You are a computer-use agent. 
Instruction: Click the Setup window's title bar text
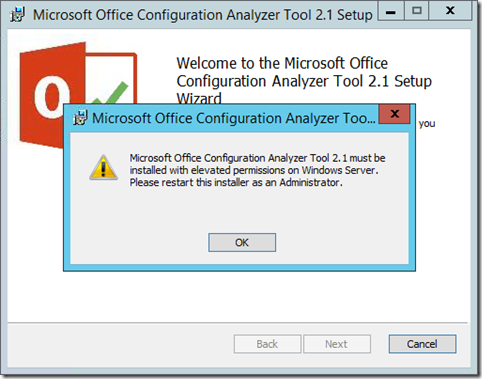(x=202, y=15)
